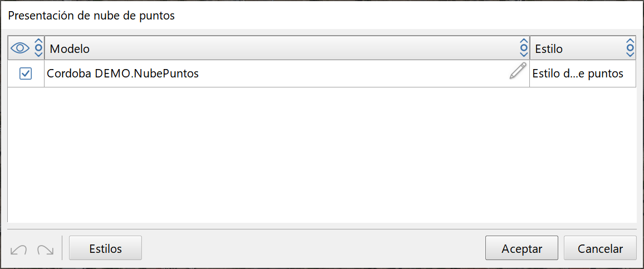Click the down chevron beside the eye icon
Image resolution: width=644 pixels, height=269 pixels.
[x=38, y=54]
